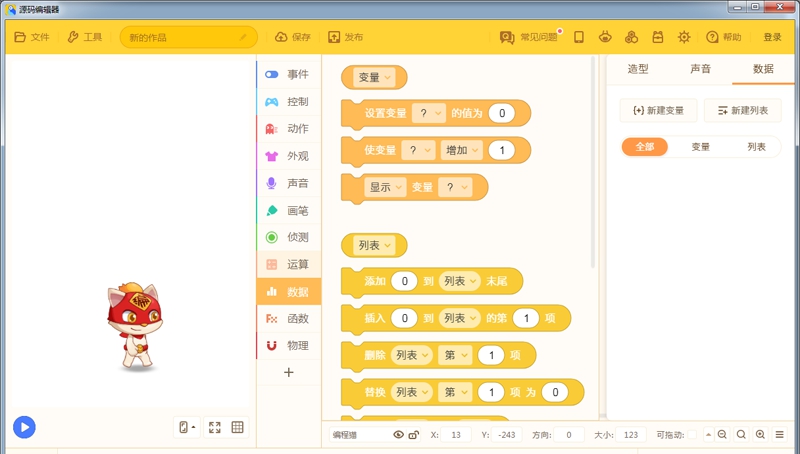Screen dimensions: 800x454
Task: Create a new variable with 新建变量
Action: [658, 111]
